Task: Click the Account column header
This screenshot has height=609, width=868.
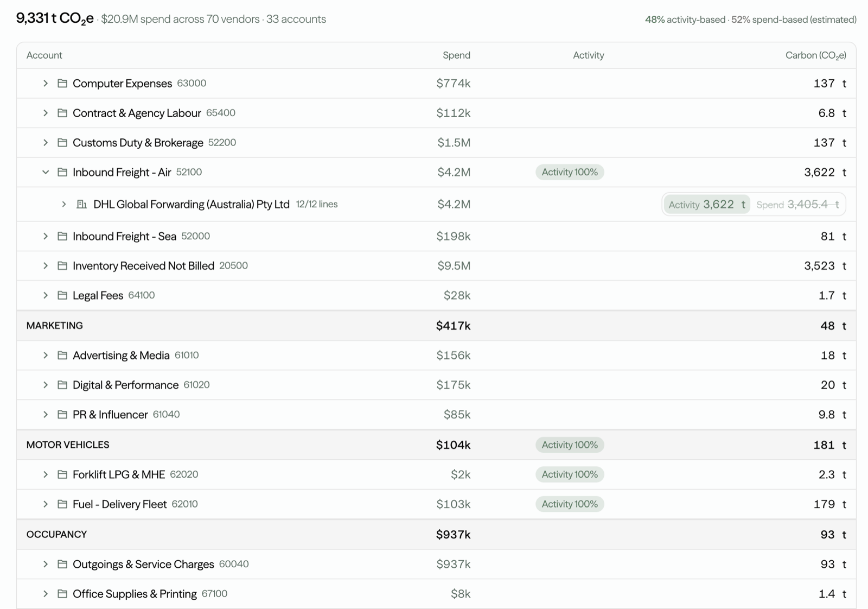Action: coord(44,55)
